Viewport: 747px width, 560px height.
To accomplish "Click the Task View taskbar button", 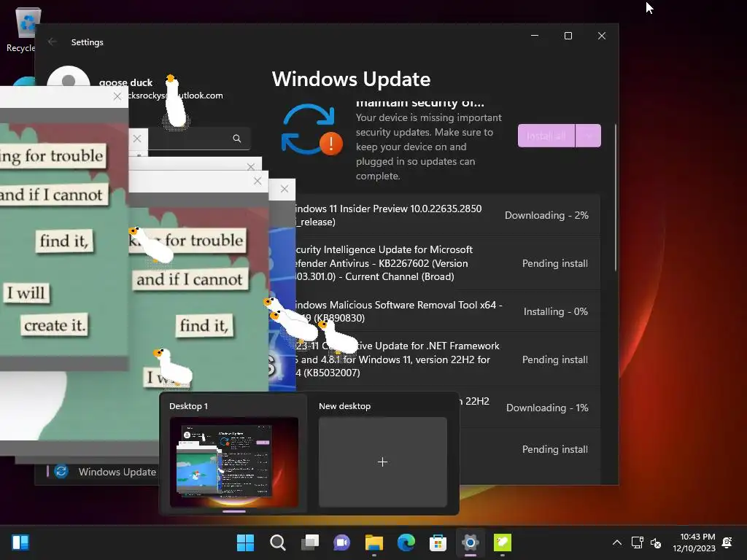I will click(310, 542).
